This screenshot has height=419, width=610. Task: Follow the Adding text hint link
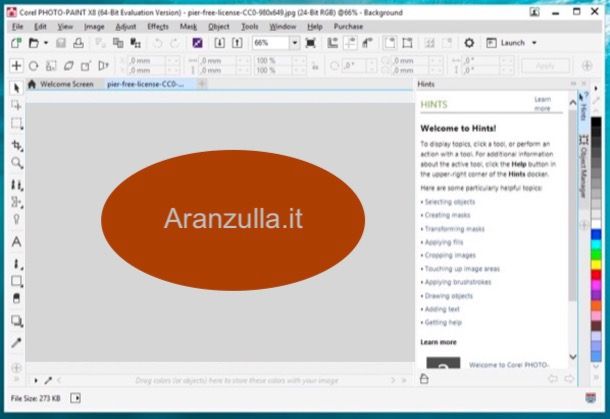point(442,309)
